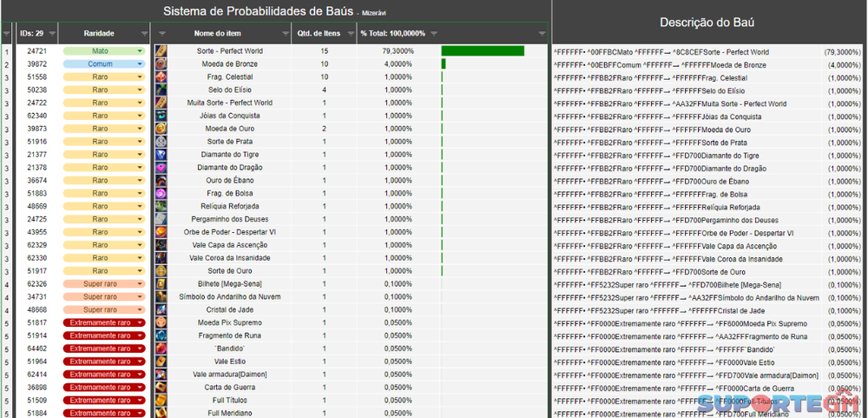Click the Frag. Celestial item icon
This screenshot has height=418, width=868.
point(161,77)
